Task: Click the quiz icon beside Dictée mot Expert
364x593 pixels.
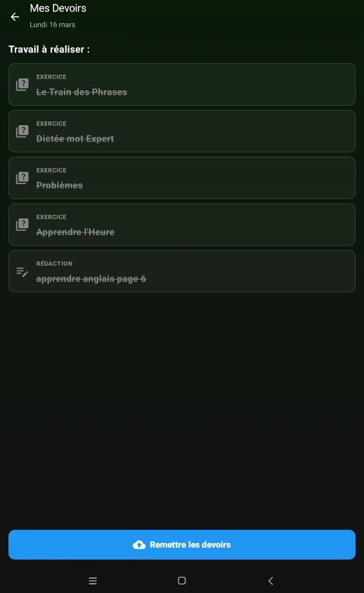Action: click(22, 131)
